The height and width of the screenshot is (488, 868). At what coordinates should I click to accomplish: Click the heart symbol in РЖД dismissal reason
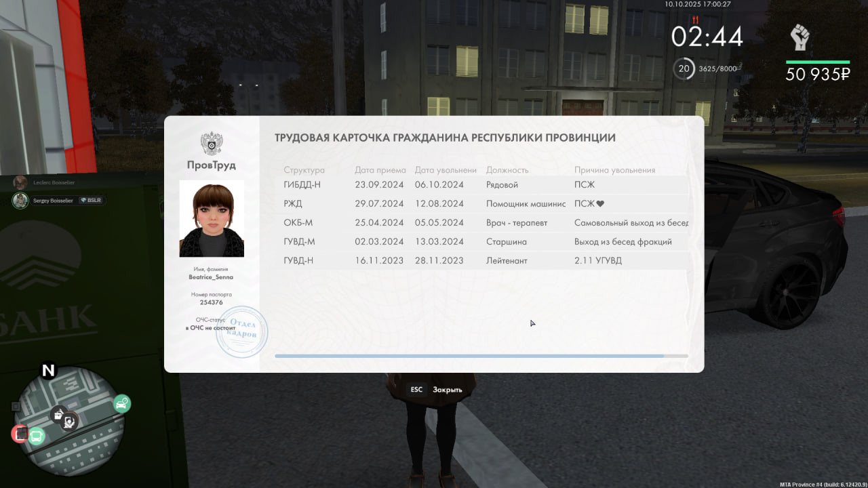pyautogui.click(x=600, y=204)
